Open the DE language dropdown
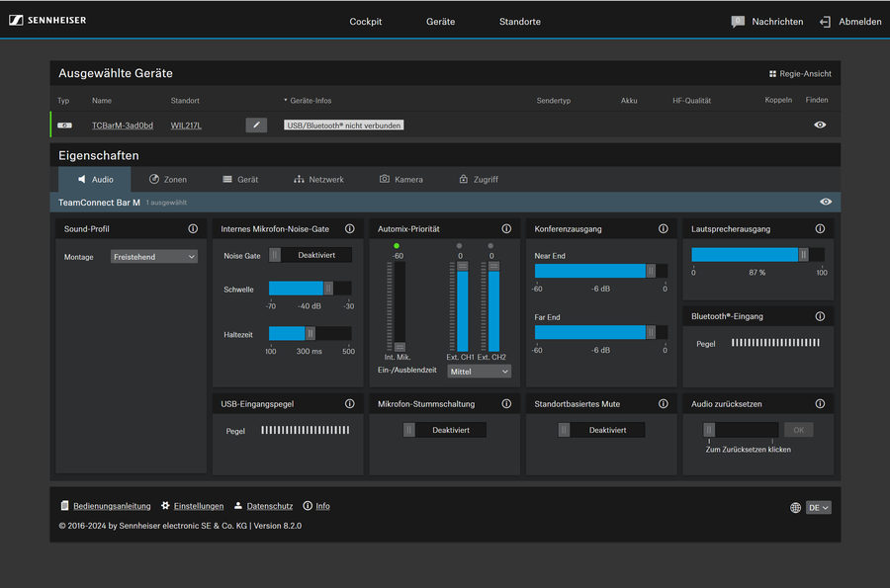 [818, 508]
